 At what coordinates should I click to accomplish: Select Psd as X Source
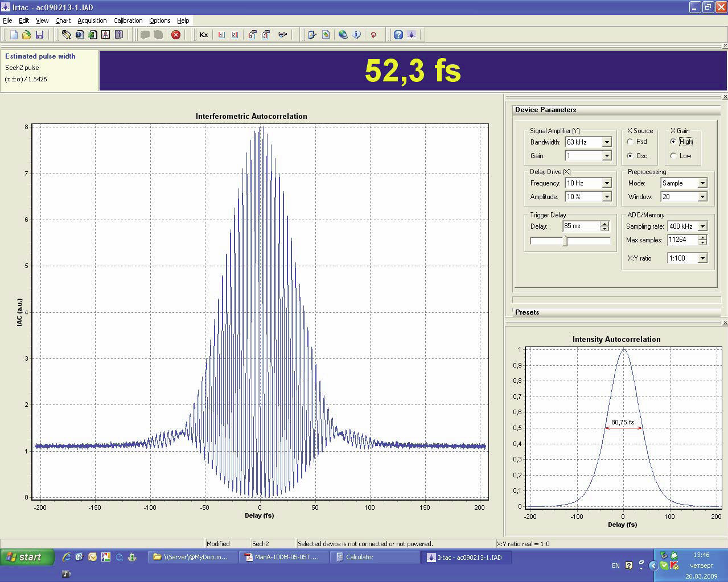click(630, 142)
